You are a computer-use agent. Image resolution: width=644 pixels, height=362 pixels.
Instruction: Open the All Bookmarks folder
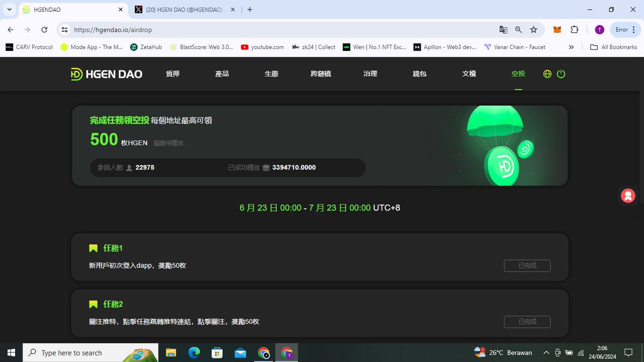pyautogui.click(x=613, y=47)
